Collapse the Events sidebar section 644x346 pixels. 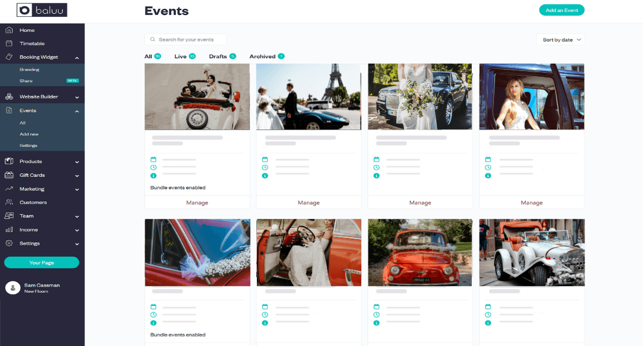click(77, 111)
